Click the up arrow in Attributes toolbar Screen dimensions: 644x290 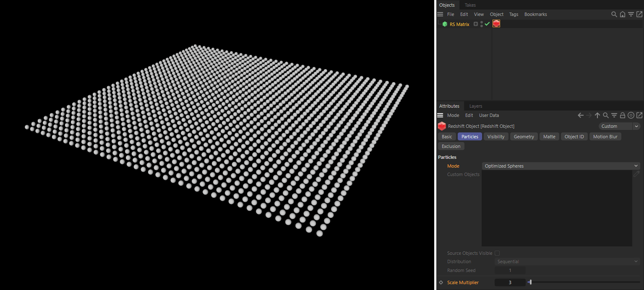point(597,115)
